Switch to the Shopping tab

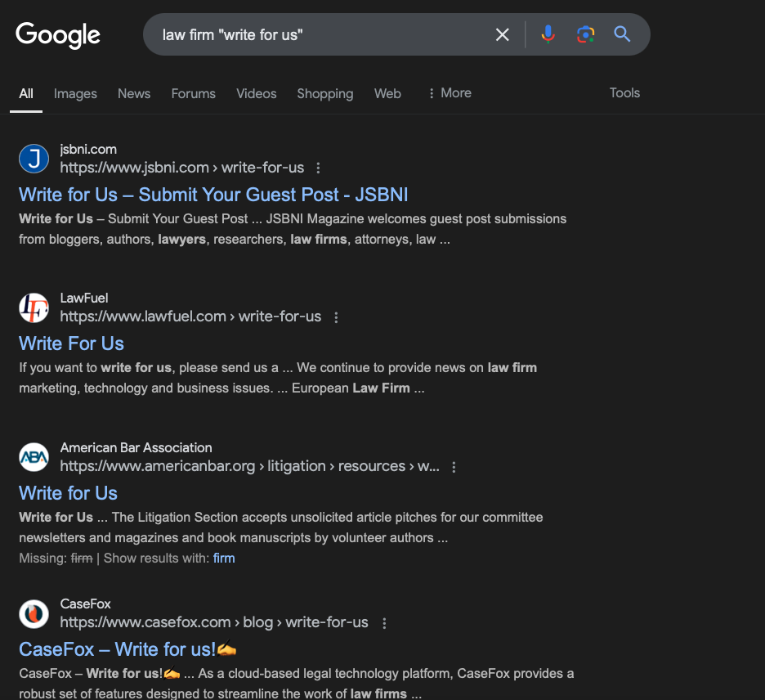point(325,94)
